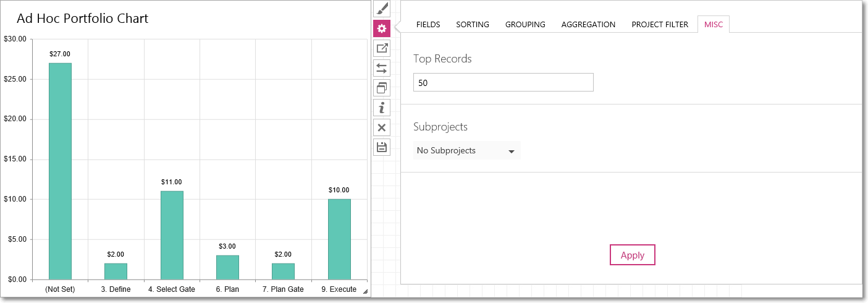868x303 pixels.
Task: Click the swap arrows icon
Action: click(382, 68)
